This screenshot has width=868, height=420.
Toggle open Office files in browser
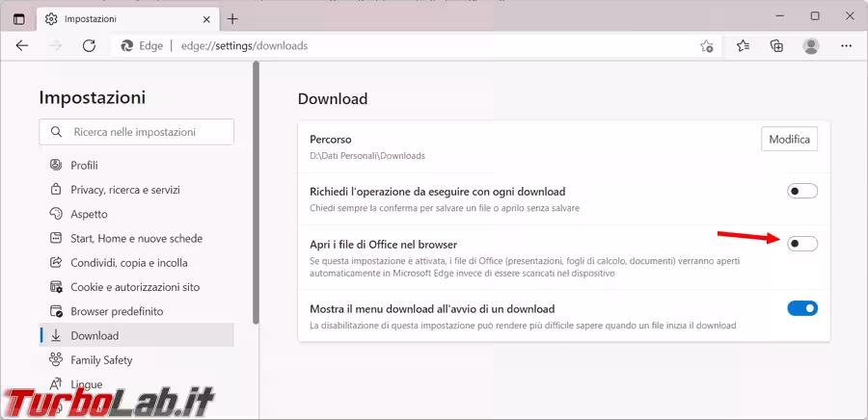[x=801, y=244]
